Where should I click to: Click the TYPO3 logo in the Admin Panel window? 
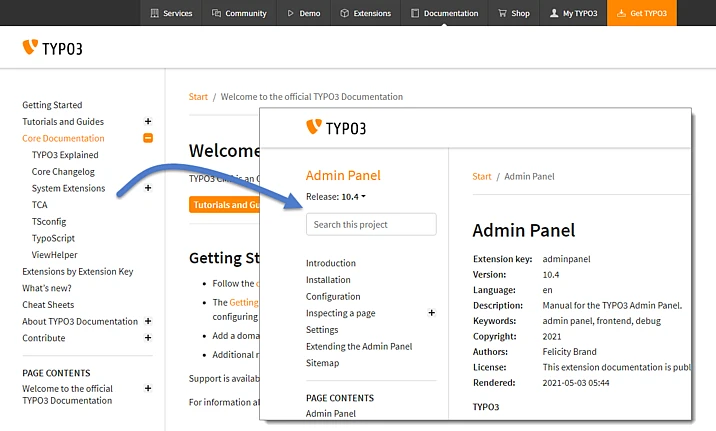point(336,127)
